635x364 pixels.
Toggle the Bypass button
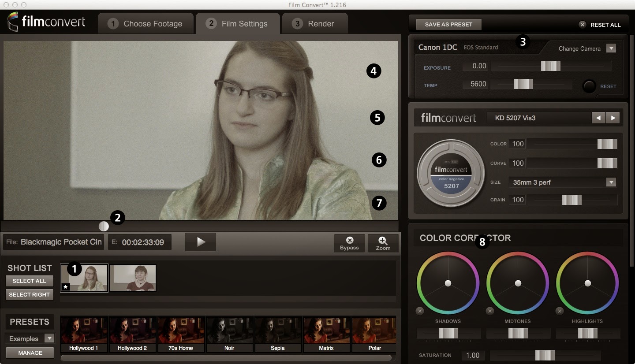[349, 243]
